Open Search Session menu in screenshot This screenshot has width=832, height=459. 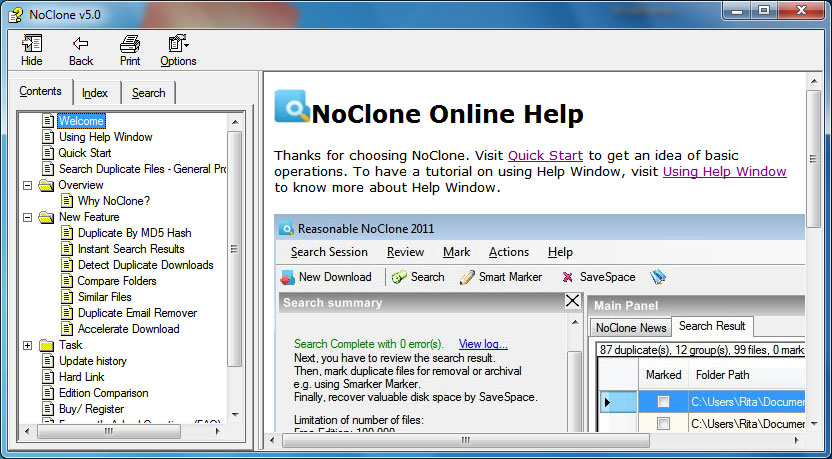coord(329,252)
